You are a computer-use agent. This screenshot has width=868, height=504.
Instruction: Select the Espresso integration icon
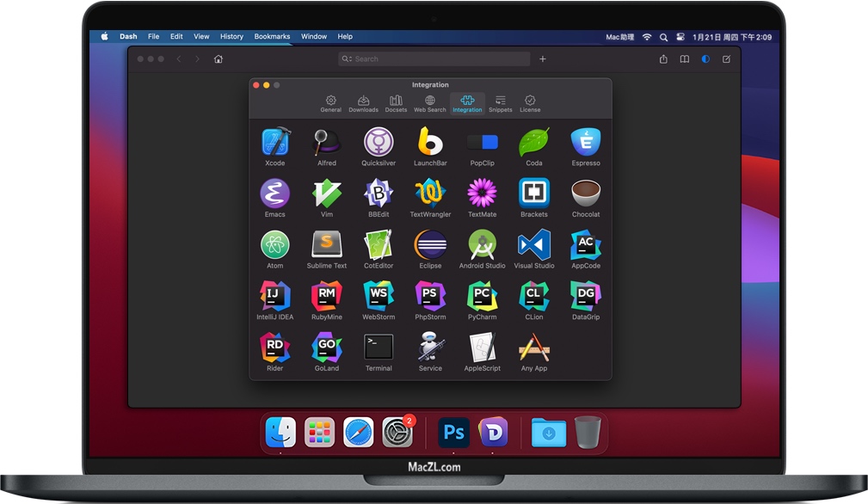coord(586,142)
